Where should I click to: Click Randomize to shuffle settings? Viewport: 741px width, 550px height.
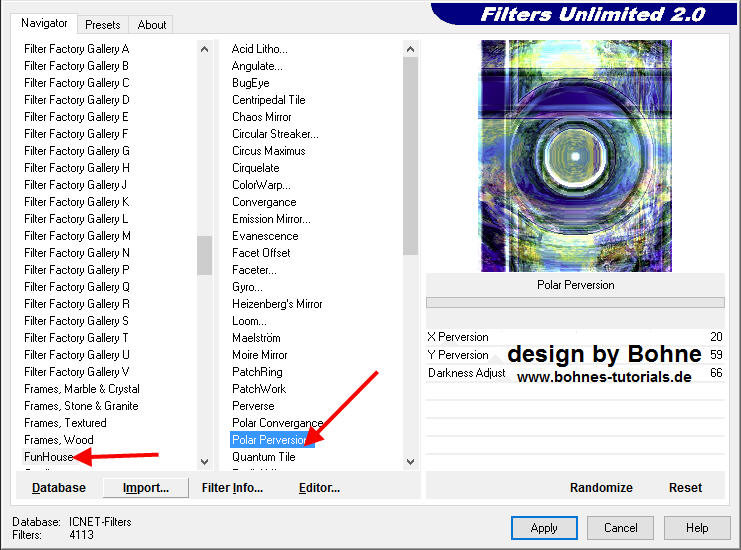point(601,488)
